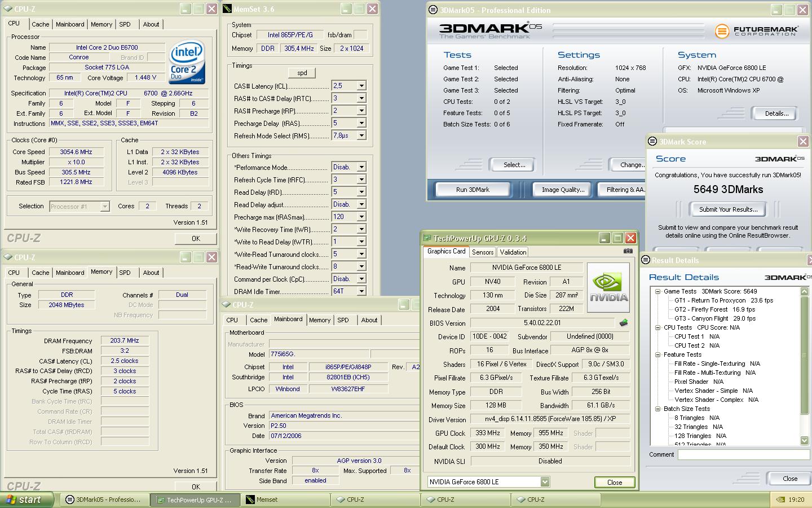Open RAS# Precharge (tRP) dropdown
812x508 pixels.
(x=361, y=111)
